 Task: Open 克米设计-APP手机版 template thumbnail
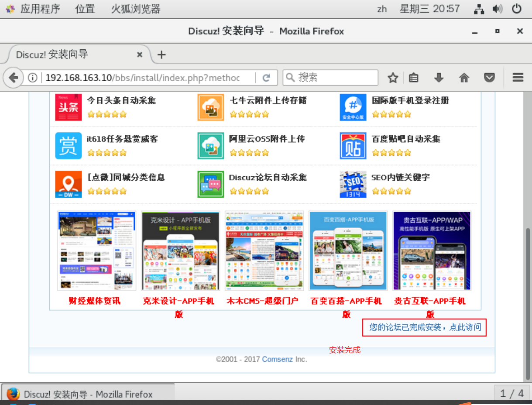tap(181, 251)
